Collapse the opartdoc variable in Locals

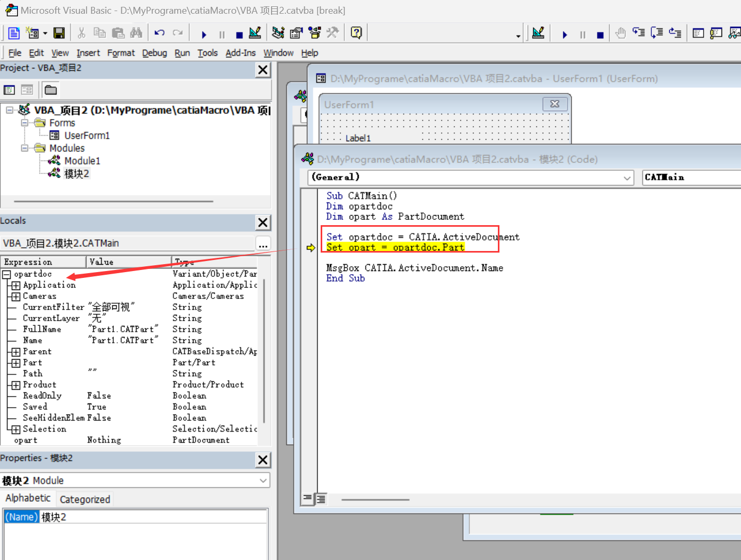click(7, 274)
